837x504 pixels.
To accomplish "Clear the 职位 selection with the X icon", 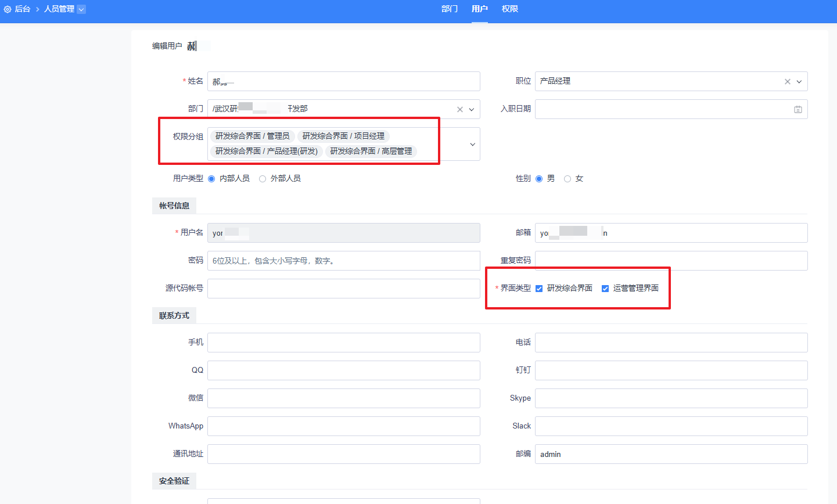I will pyautogui.click(x=788, y=82).
